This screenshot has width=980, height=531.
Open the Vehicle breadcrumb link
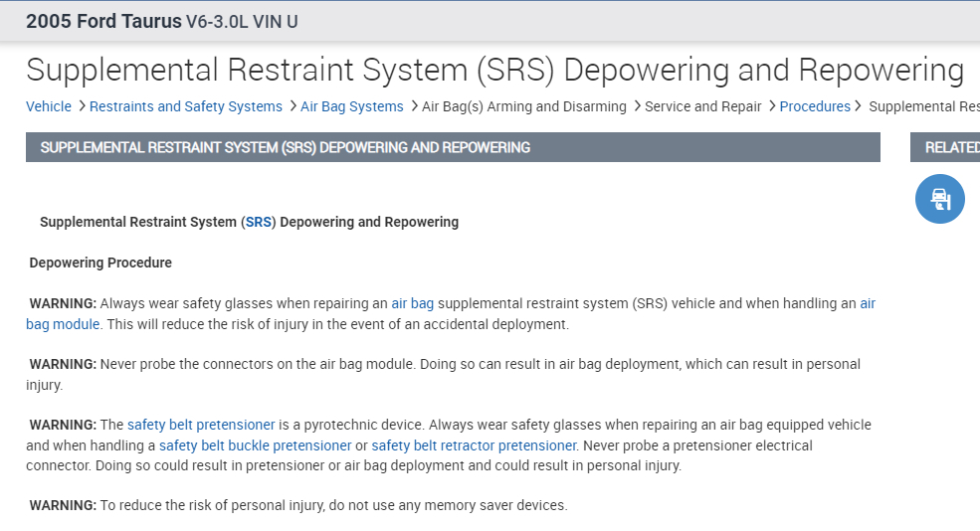coord(49,106)
